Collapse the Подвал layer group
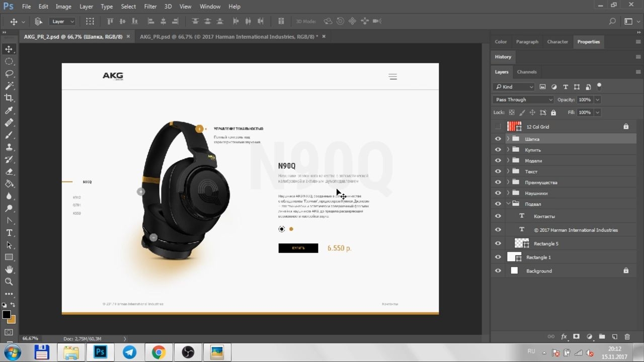644x362 pixels. click(x=508, y=204)
